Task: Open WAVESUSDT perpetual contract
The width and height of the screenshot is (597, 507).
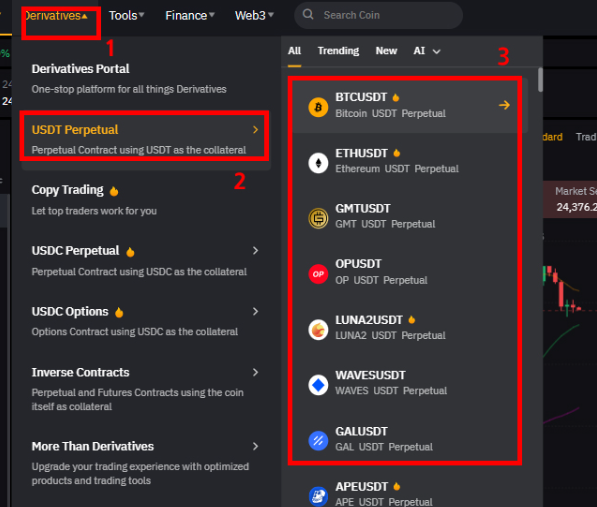Action: [x=410, y=383]
